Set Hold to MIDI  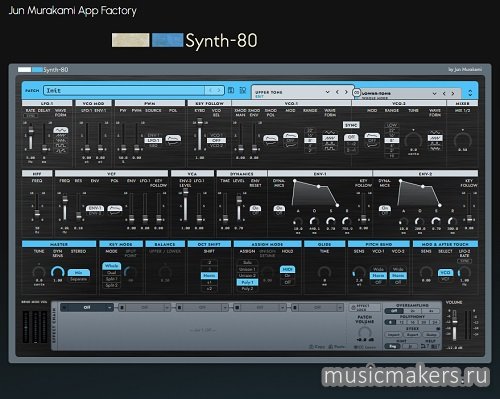point(287,269)
